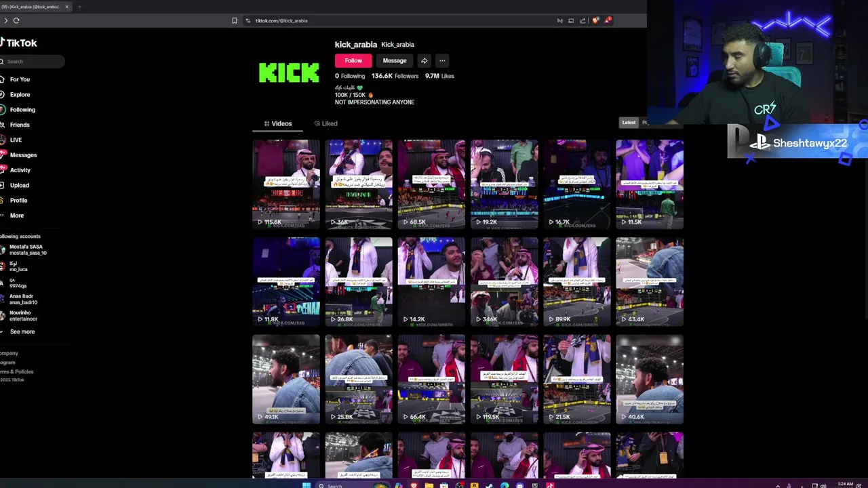The height and width of the screenshot is (488, 868).
Task: Select the Latest sort button
Action: click(629, 123)
